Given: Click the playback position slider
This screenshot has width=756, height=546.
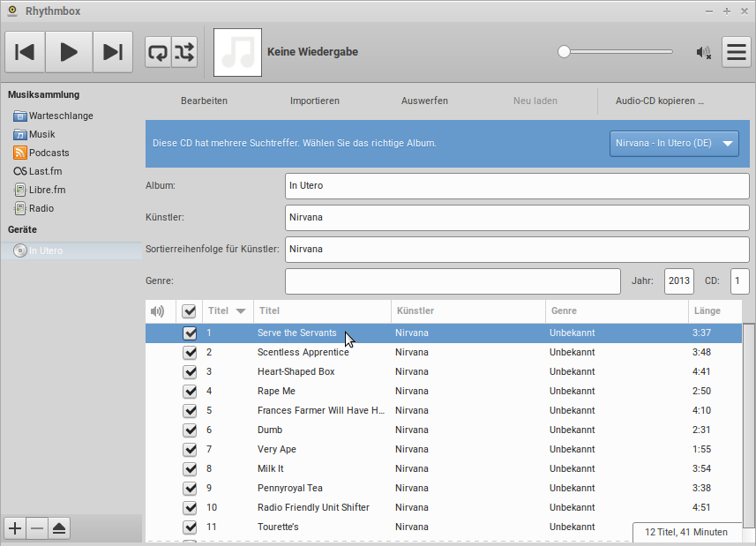Looking at the screenshot, I should pyautogui.click(x=615, y=51).
